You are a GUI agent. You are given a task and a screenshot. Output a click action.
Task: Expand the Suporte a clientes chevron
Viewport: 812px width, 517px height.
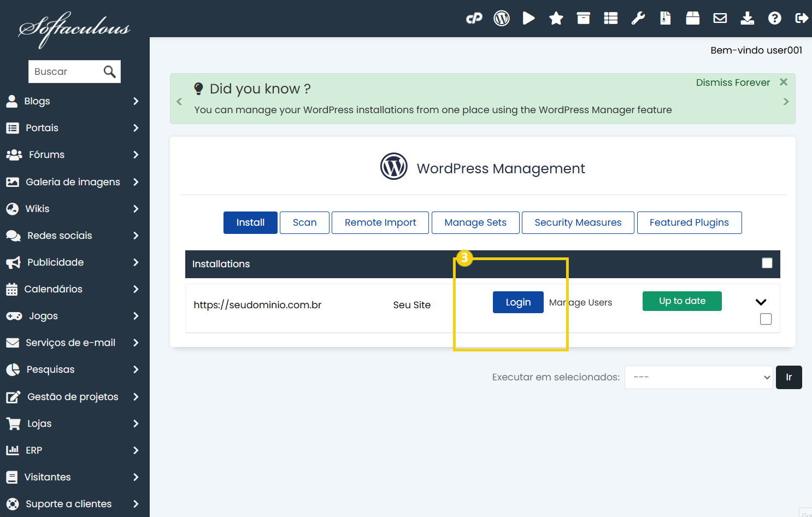pyautogui.click(x=136, y=504)
